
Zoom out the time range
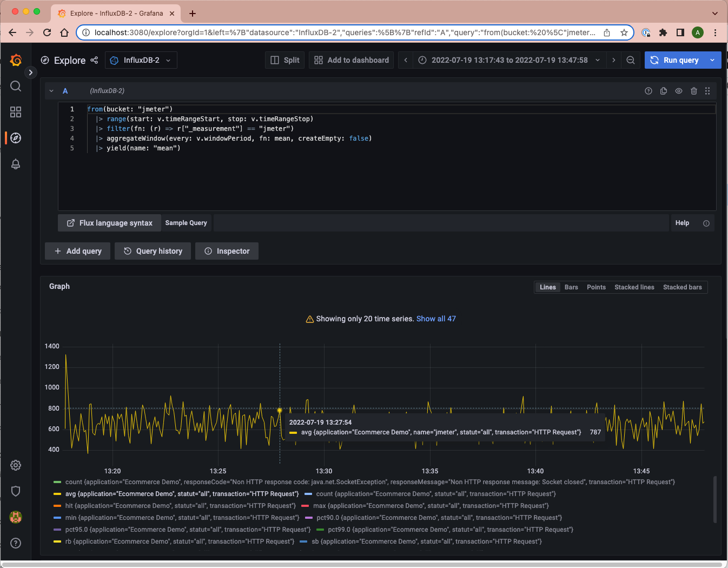point(631,60)
